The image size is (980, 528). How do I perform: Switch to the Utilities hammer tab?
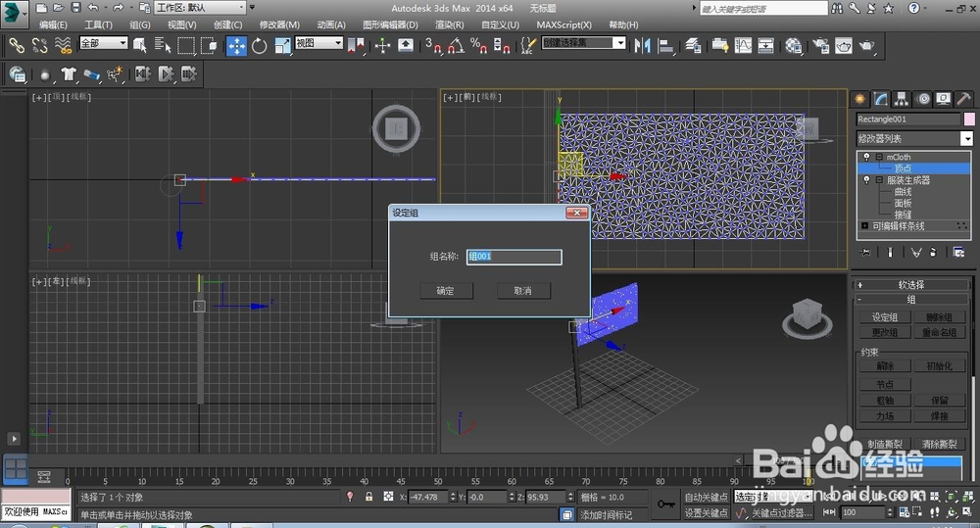click(963, 99)
